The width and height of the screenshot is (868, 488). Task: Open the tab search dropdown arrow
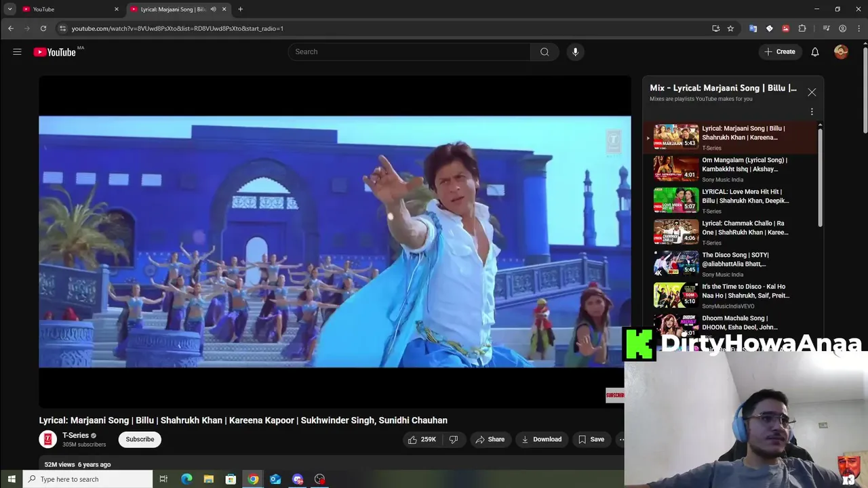coord(9,9)
